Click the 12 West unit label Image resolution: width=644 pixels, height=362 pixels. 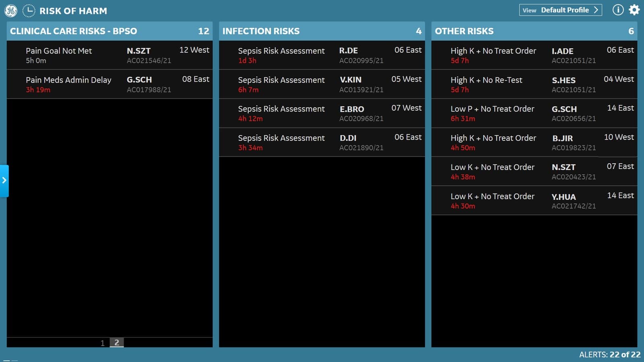tap(194, 50)
